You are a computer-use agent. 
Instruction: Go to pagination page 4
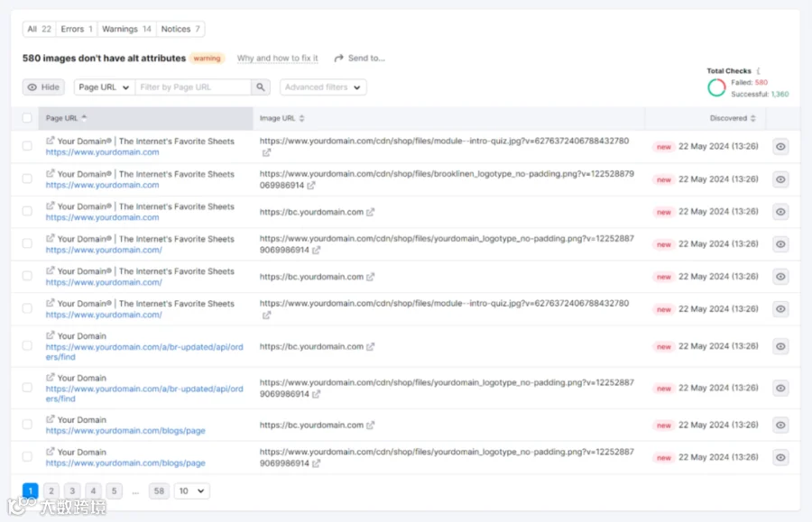coord(93,491)
